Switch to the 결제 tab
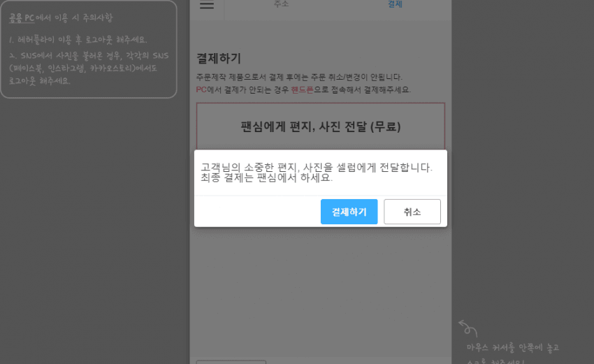 [x=395, y=3]
